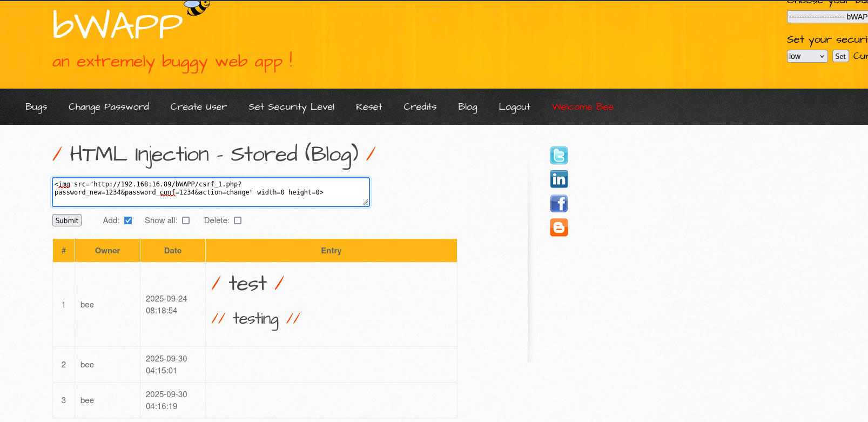Click the # column header
This screenshot has height=422, width=868.
coord(64,251)
